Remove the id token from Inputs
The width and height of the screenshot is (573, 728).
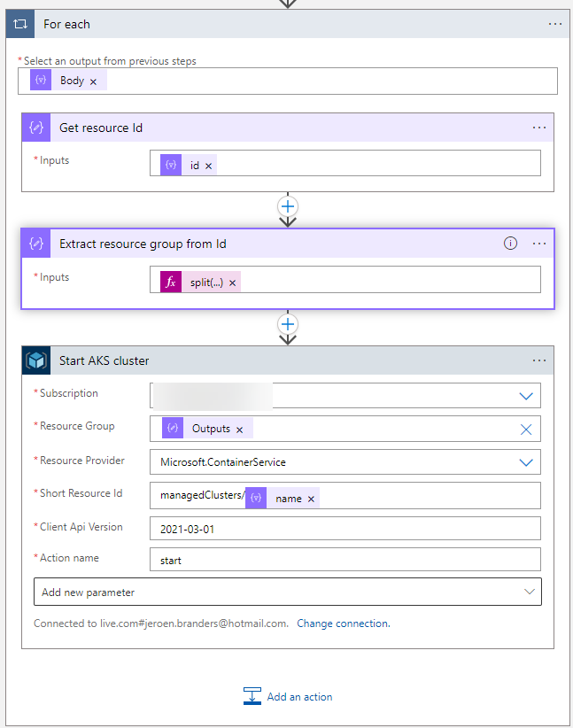click(209, 166)
